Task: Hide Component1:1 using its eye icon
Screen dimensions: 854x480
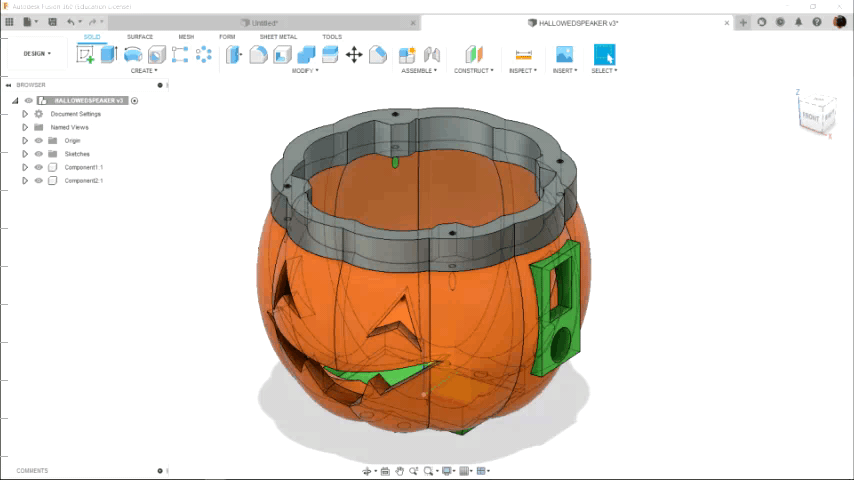Action: 39,167
